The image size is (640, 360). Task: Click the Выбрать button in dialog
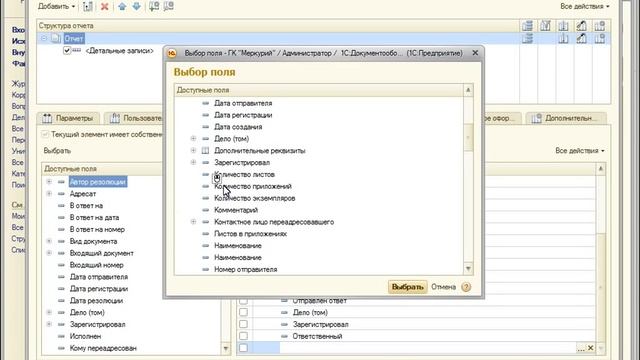407,287
